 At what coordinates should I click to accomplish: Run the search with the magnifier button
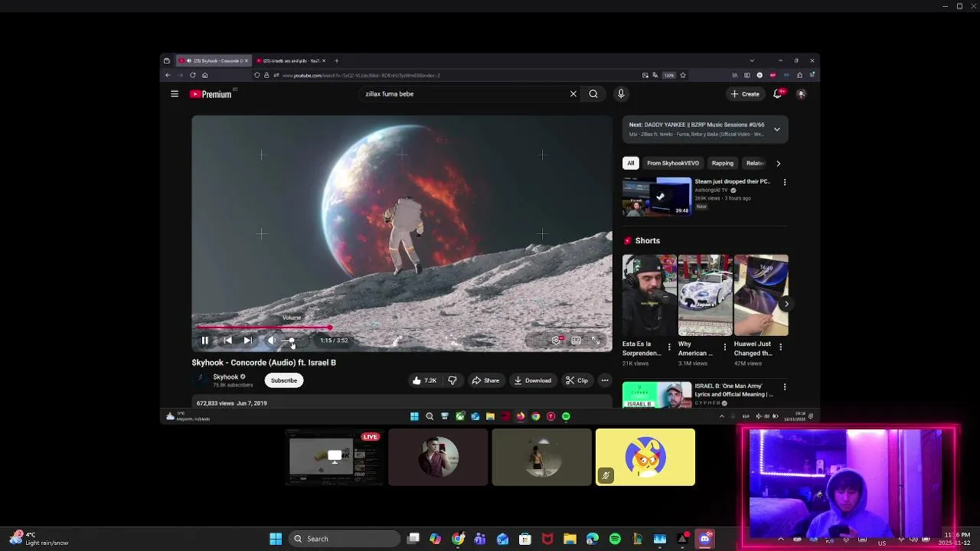593,94
